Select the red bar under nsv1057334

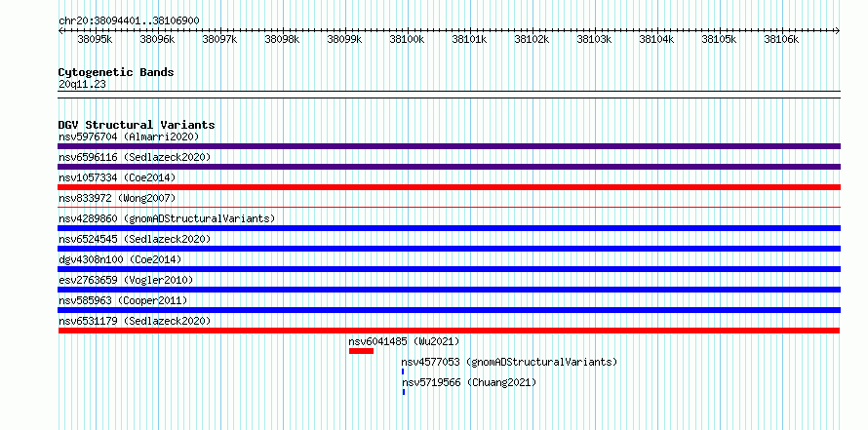coord(449,187)
